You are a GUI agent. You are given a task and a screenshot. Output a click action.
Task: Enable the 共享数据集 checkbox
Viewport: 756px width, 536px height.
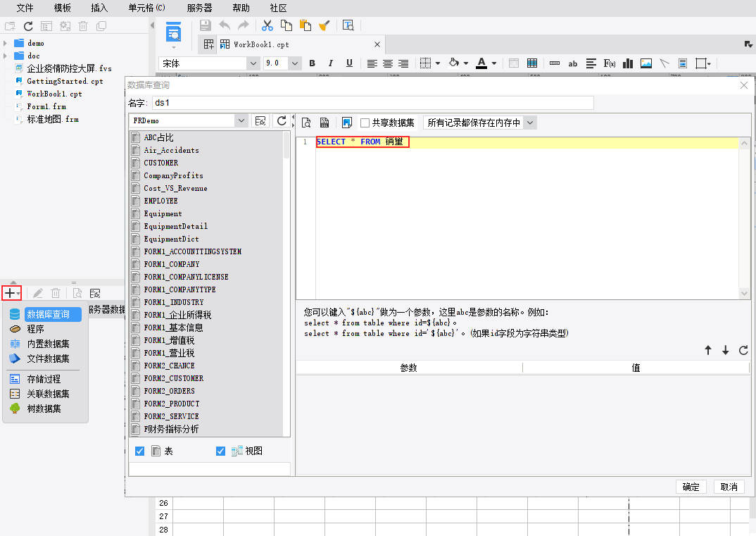coord(365,123)
